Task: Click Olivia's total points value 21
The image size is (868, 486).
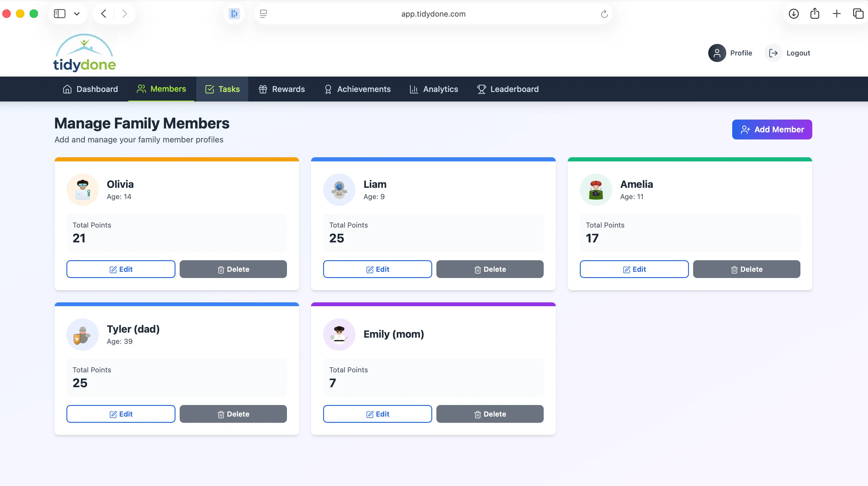Action: (79, 238)
